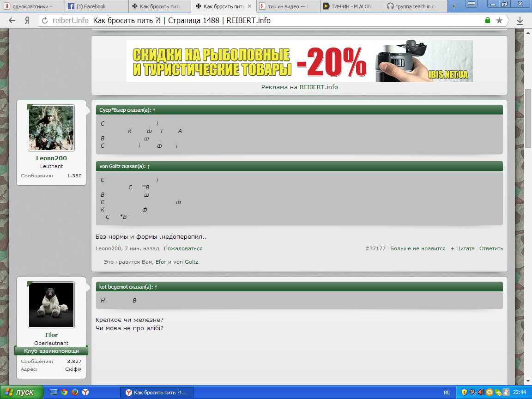532x399 pixels.
Task: Click the address bar page title
Action: point(181,21)
